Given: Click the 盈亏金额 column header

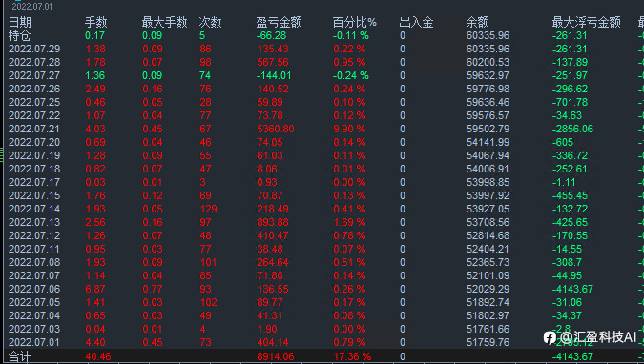Looking at the screenshot, I should click(279, 22).
